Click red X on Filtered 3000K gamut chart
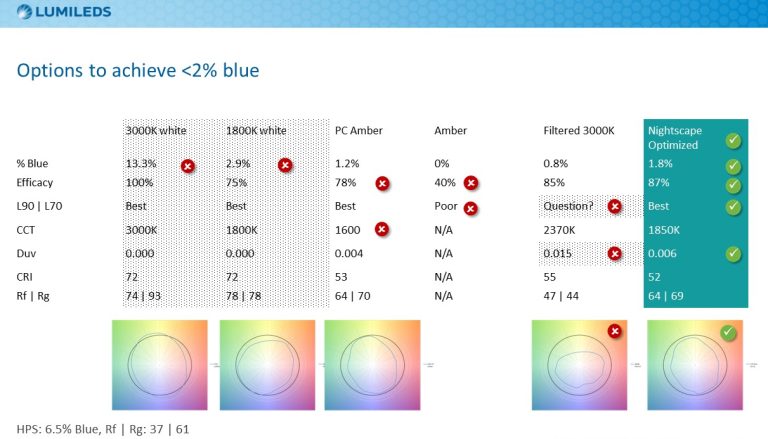Viewport: 768px width, 439px height. point(615,331)
